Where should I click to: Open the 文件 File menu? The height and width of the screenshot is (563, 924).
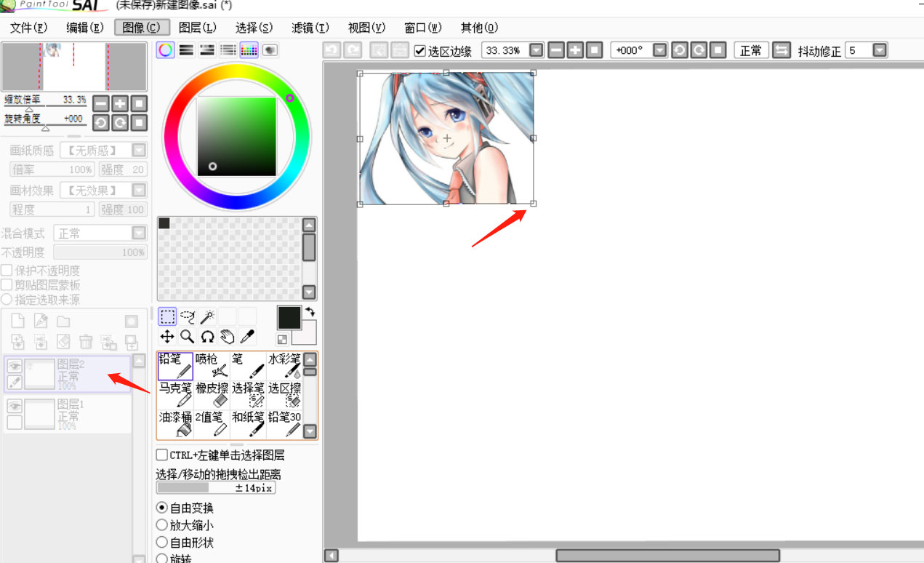pos(30,28)
